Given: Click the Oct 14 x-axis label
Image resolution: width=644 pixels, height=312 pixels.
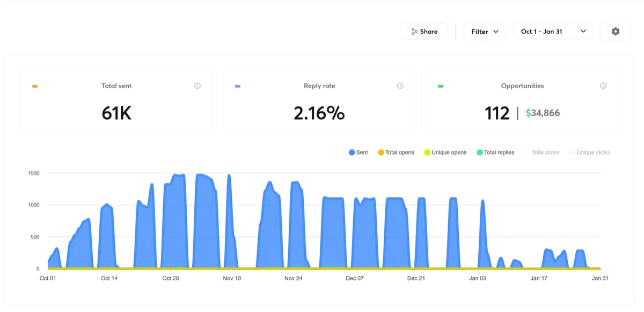Looking at the screenshot, I should tap(109, 278).
